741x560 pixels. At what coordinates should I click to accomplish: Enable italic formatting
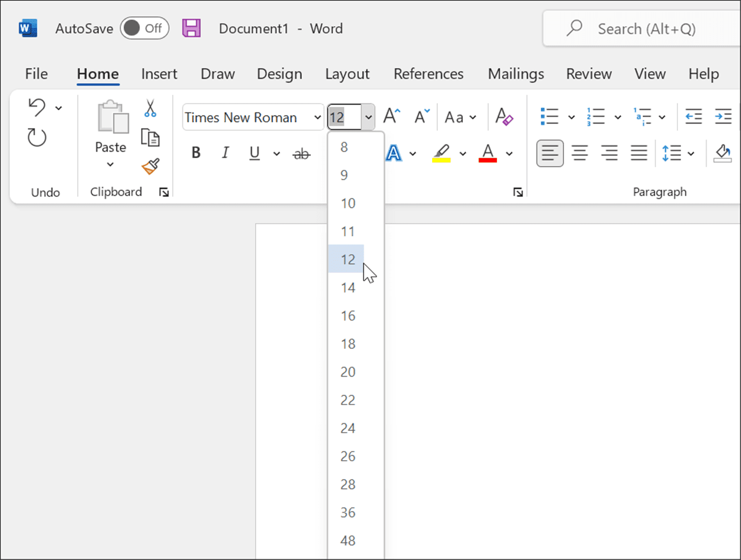(225, 152)
